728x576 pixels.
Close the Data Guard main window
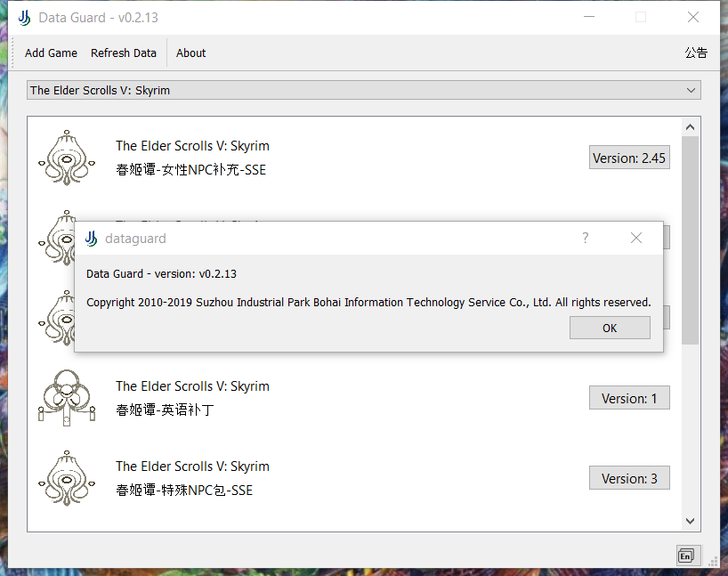pos(693,17)
